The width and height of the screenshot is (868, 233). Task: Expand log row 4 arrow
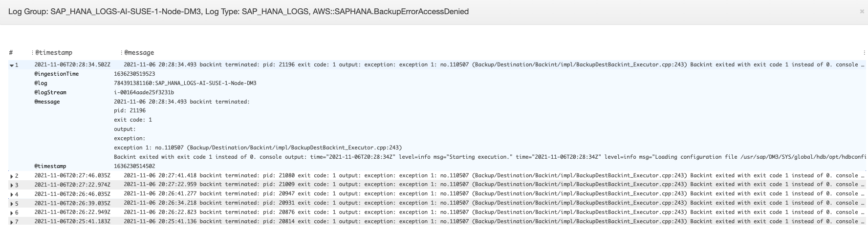click(12, 194)
